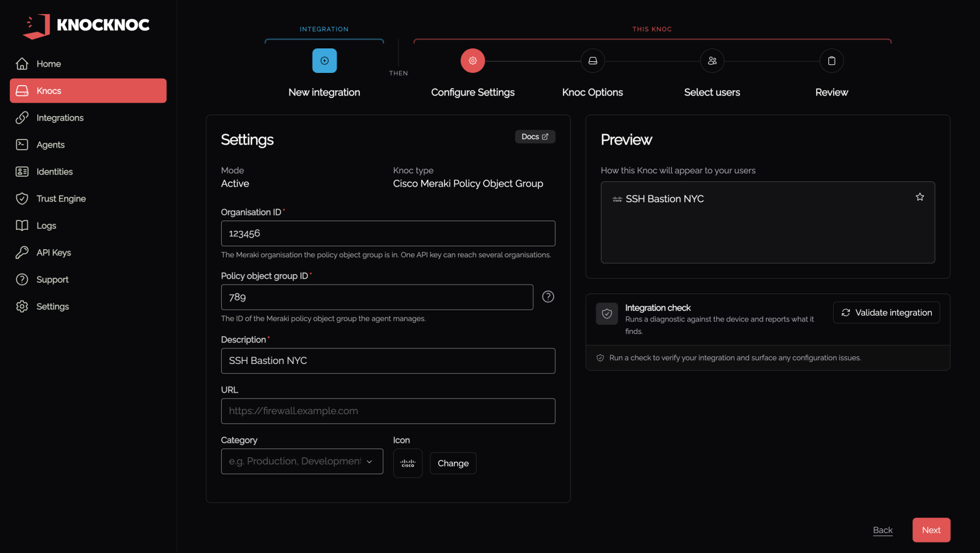Click 'Cisco Meraki Policy Object Group' text
This screenshot has height=553, width=980.
(x=468, y=183)
